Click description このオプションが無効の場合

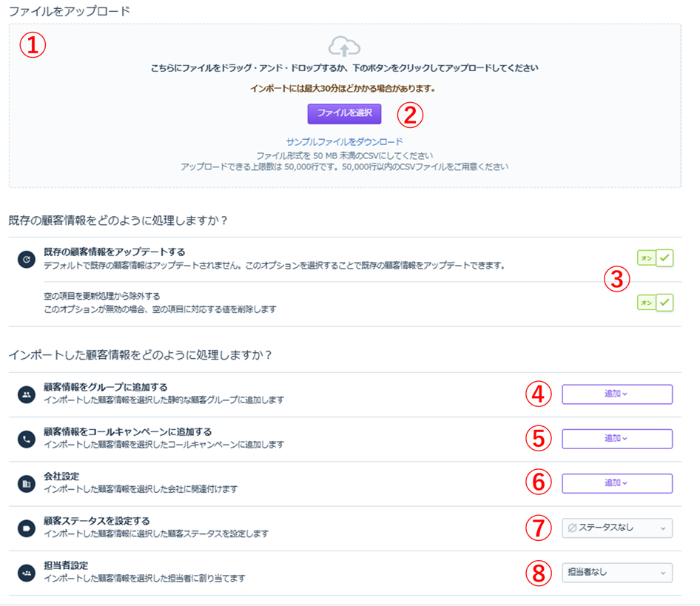tap(160, 309)
